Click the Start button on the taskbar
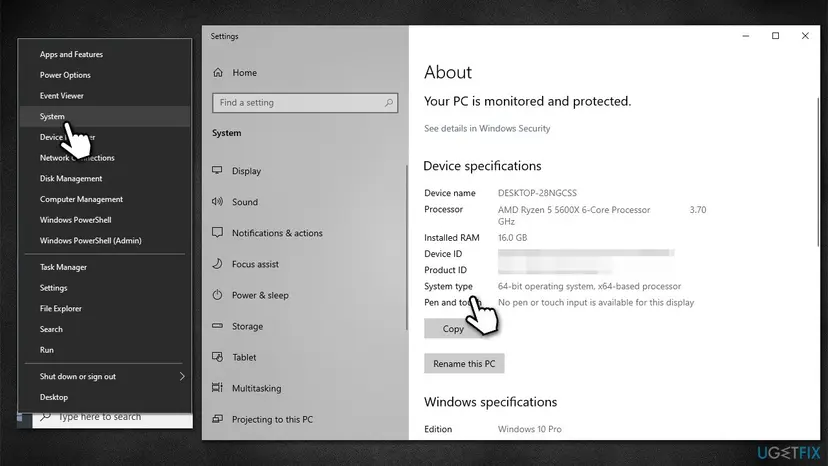This screenshot has height=466, width=828. (x=24, y=419)
